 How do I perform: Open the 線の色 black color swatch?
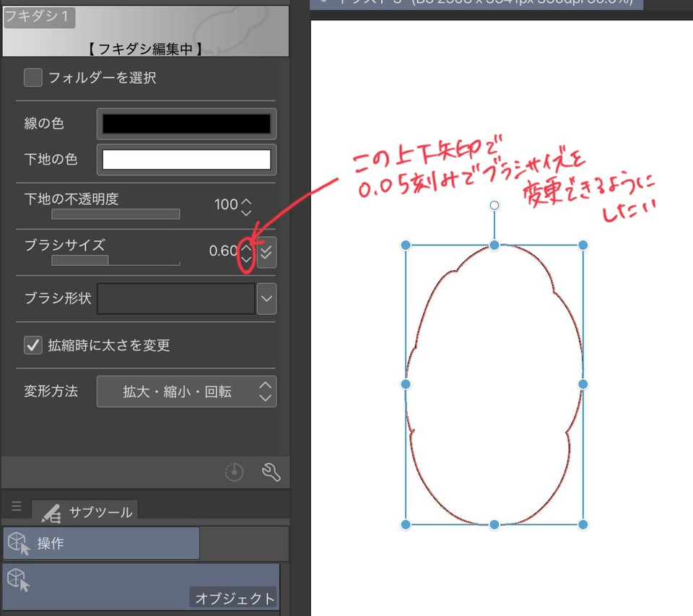click(x=186, y=123)
